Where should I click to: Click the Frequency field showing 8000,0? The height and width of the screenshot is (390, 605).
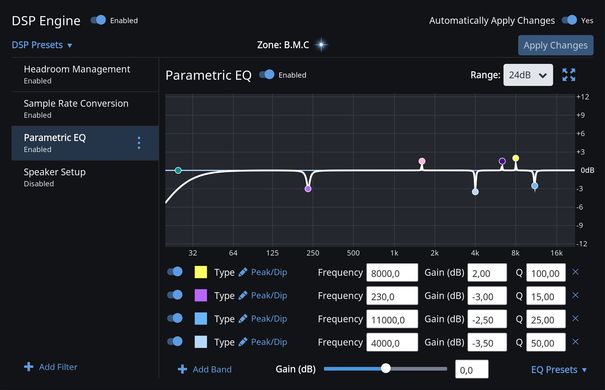(x=392, y=273)
